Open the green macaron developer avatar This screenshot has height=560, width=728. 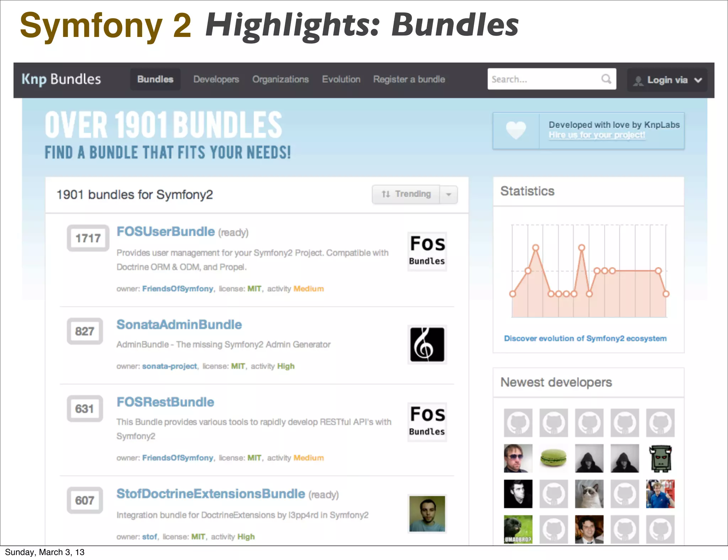(553, 458)
